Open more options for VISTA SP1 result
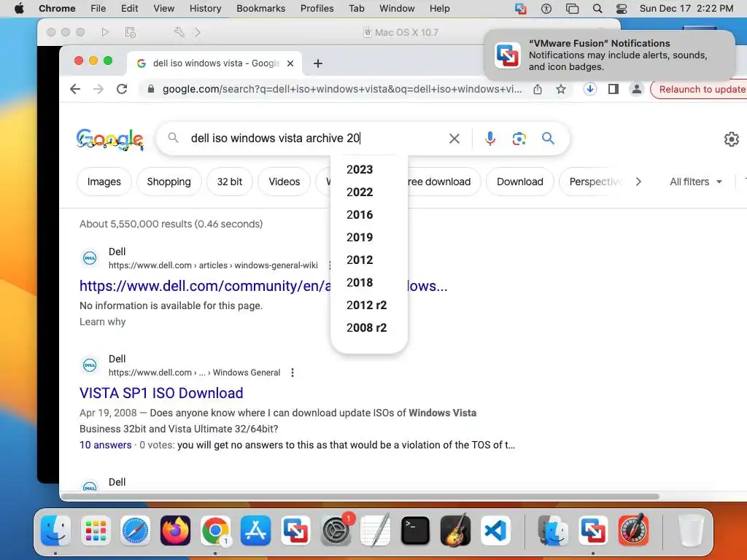This screenshot has width=747, height=560. pos(293,373)
